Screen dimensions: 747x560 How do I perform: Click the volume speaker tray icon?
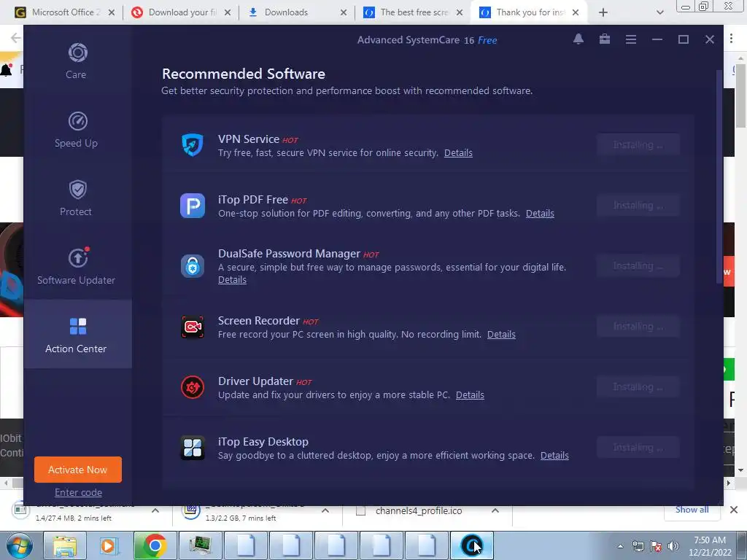tap(673, 546)
